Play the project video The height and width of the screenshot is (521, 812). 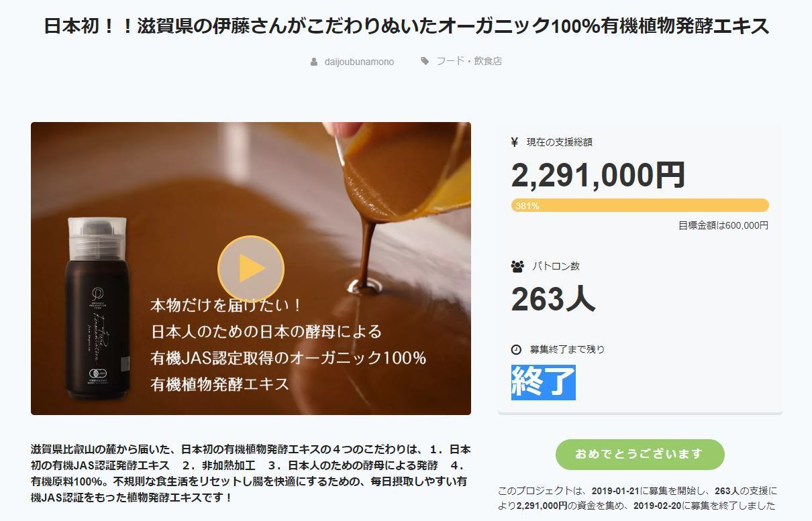pos(251,269)
